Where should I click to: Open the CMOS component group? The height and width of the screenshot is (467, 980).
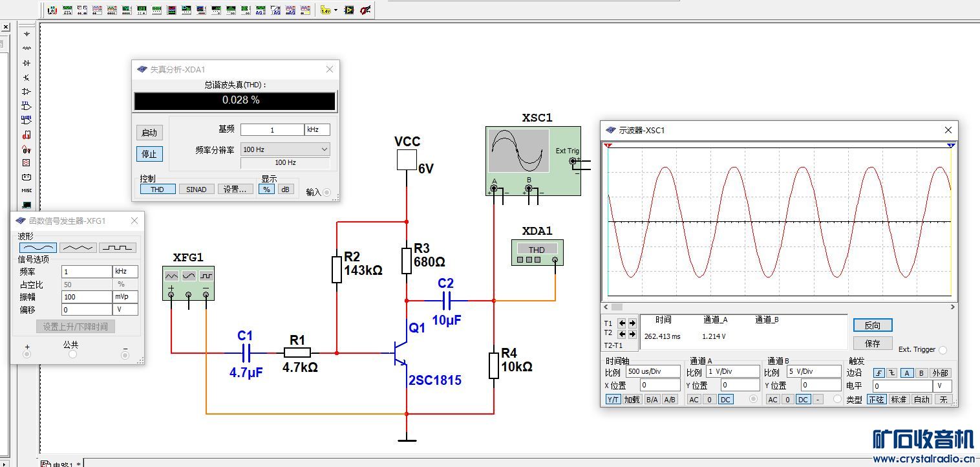(x=27, y=120)
